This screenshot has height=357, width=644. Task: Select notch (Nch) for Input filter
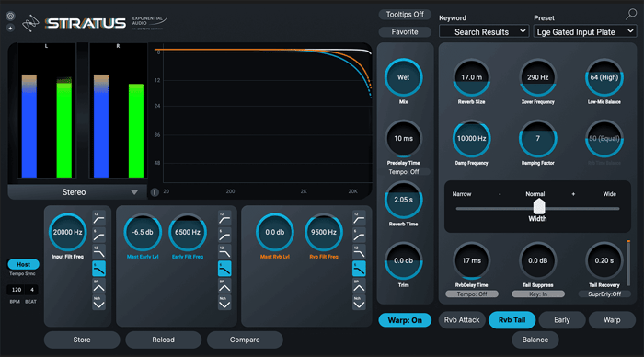(x=98, y=303)
